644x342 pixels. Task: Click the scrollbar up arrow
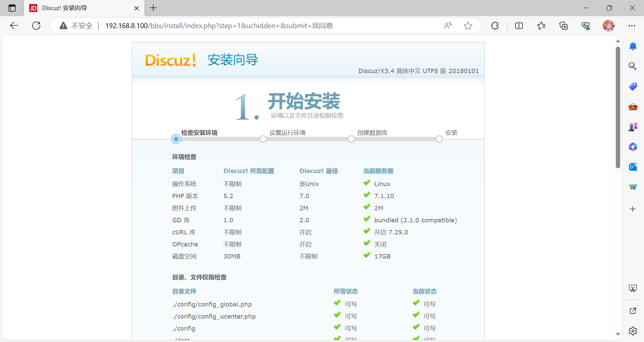pos(618,41)
